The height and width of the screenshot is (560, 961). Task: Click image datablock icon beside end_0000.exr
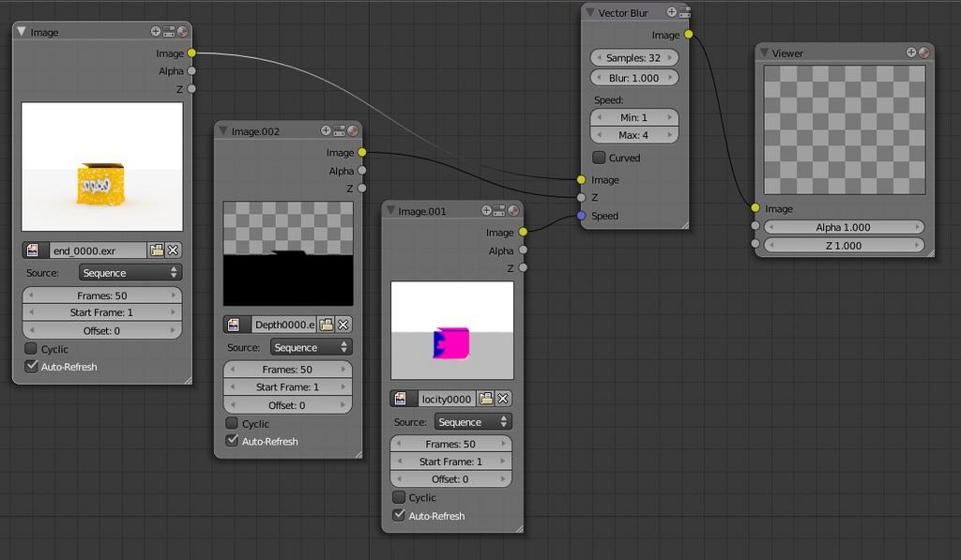pos(33,250)
